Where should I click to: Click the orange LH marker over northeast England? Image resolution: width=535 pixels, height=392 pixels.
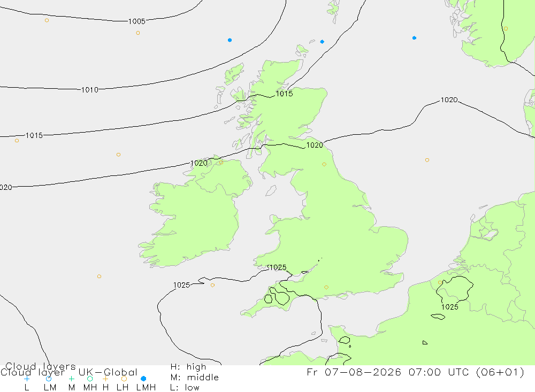click(x=324, y=164)
